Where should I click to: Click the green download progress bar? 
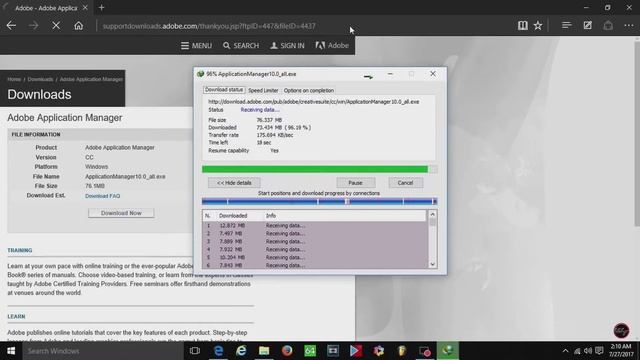click(319, 169)
